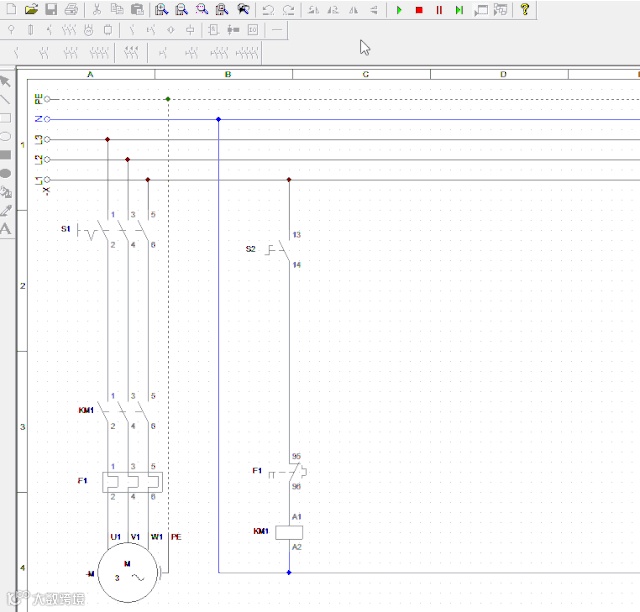Step the simulation forward
This screenshot has width=640, height=612.
(459, 10)
